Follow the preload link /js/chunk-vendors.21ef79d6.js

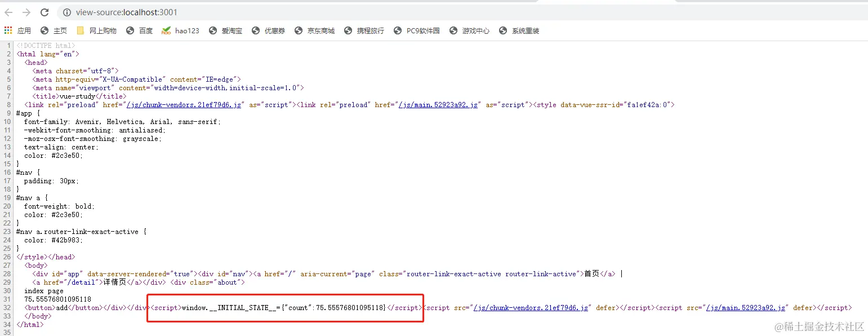click(x=184, y=105)
